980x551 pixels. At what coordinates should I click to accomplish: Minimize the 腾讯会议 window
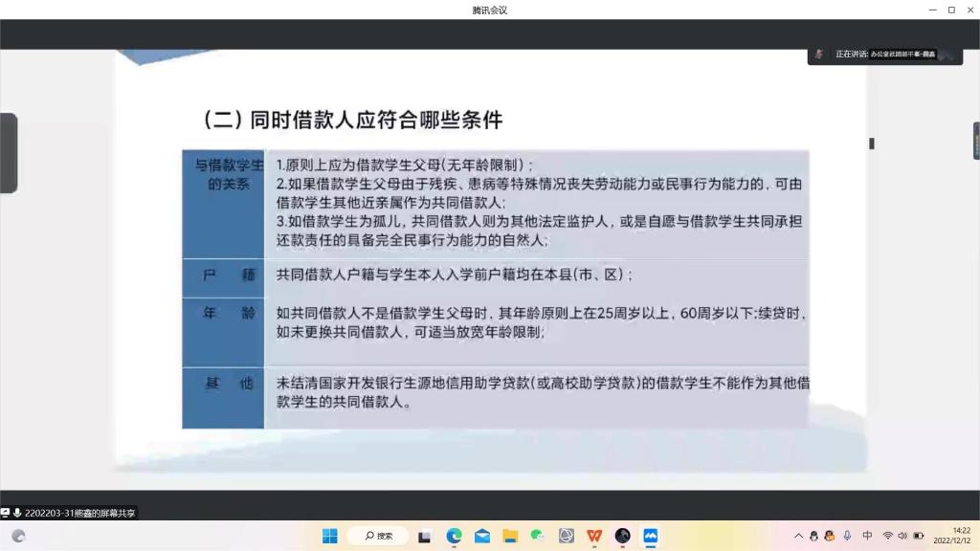click(x=932, y=10)
